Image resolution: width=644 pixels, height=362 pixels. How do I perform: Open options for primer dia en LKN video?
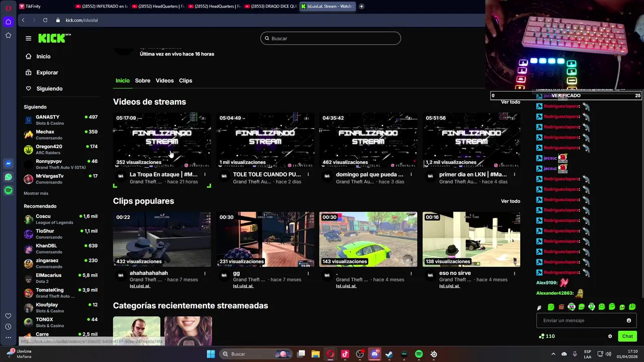514,174
